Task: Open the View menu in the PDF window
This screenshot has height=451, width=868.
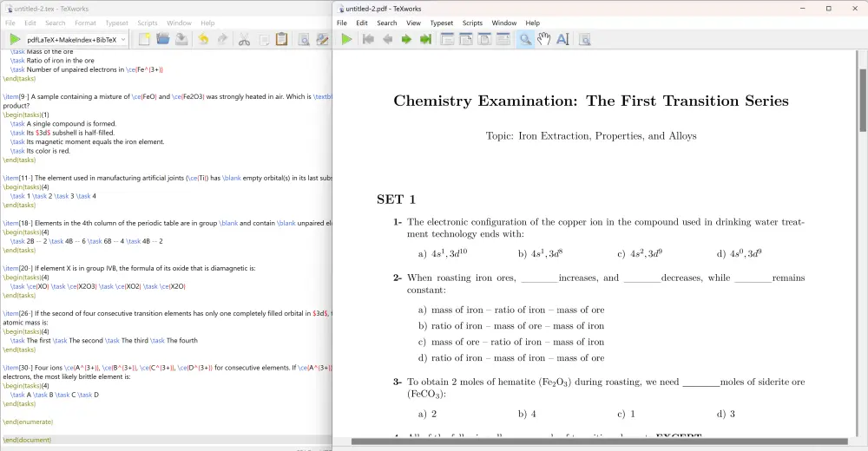Action: coord(413,23)
